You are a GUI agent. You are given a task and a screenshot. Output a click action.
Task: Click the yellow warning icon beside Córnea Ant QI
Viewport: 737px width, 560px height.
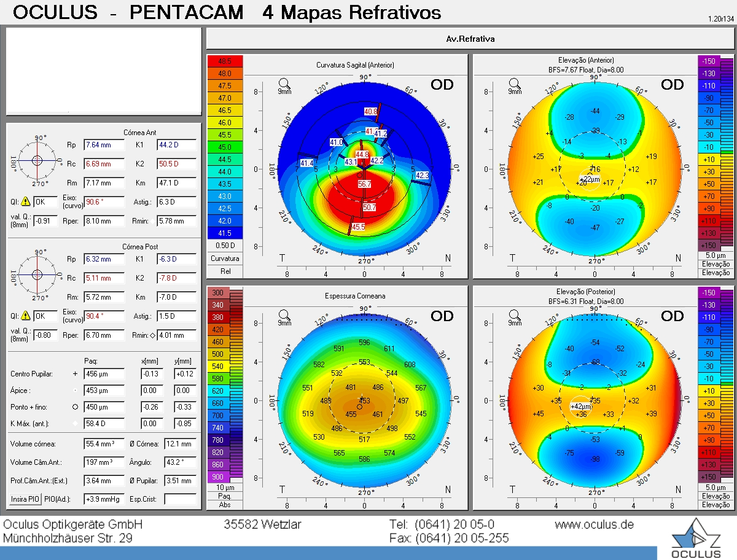(25, 201)
